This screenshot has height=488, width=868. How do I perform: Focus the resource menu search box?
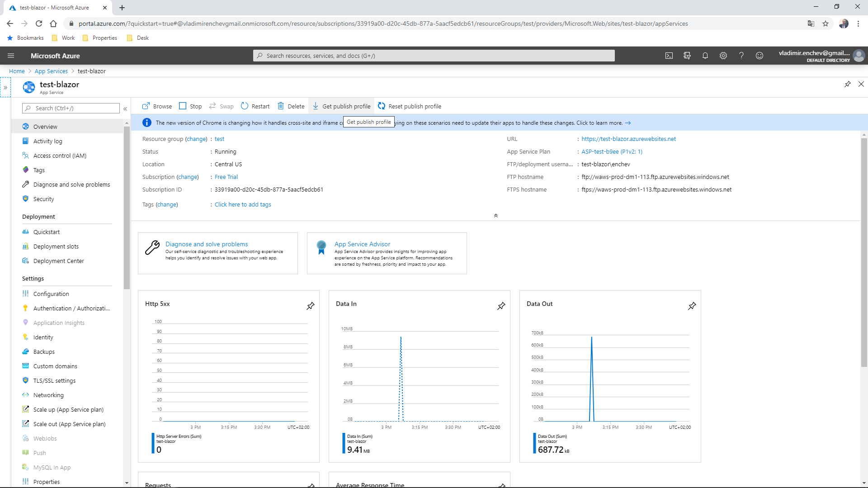coord(71,108)
